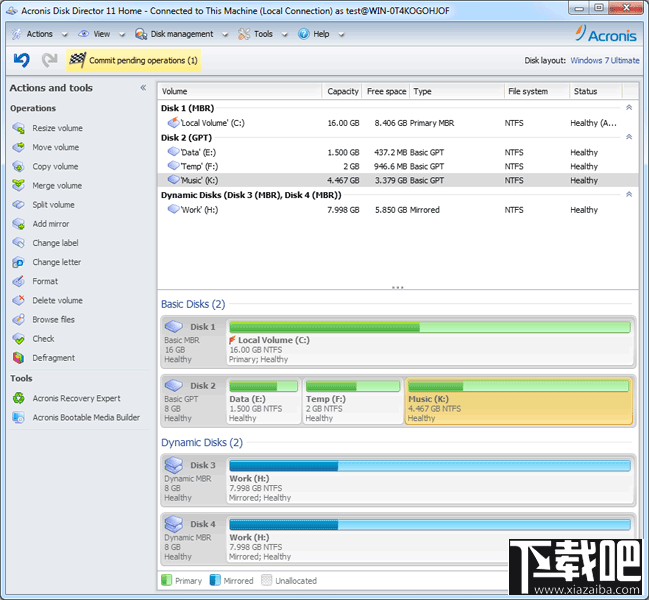Click the Browse files icon
Screen dimensions: 649x600
pyautogui.click(x=19, y=319)
